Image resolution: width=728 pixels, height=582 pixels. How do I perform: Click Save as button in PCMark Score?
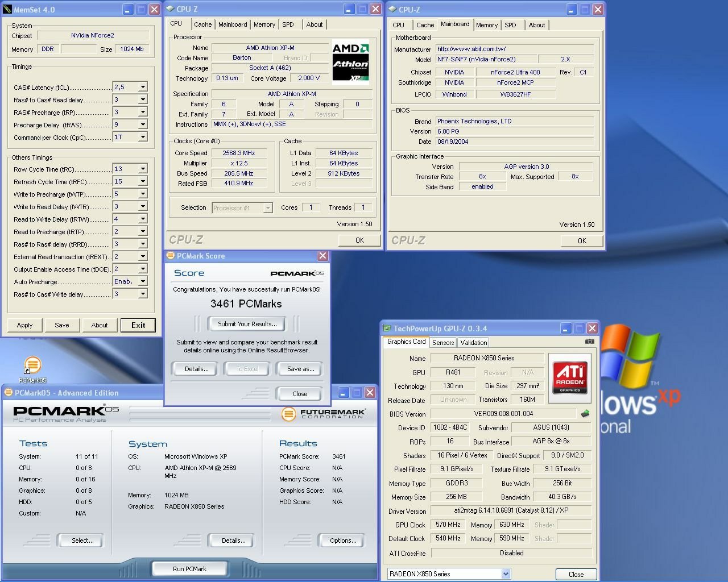(x=300, y=369)
